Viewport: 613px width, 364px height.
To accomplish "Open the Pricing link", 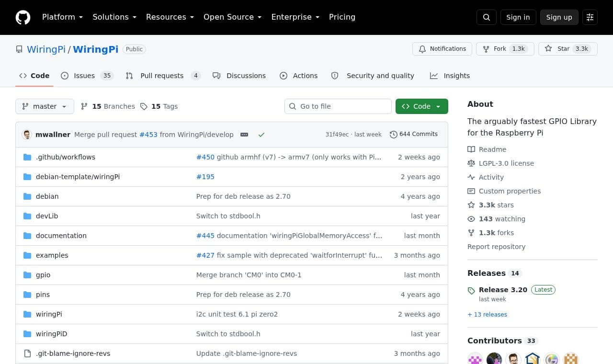I will pos(342,17).
